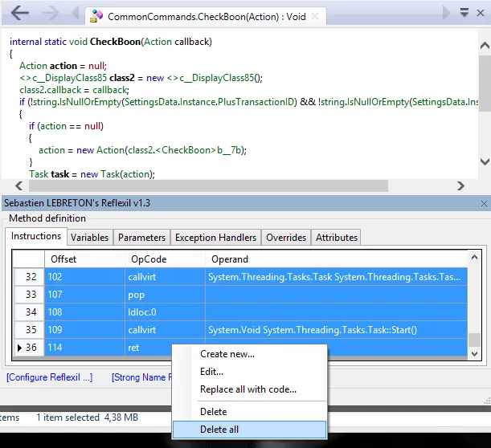Open the Configure Reflexil link
491x448 pixels.
click(x=49, y=377)
